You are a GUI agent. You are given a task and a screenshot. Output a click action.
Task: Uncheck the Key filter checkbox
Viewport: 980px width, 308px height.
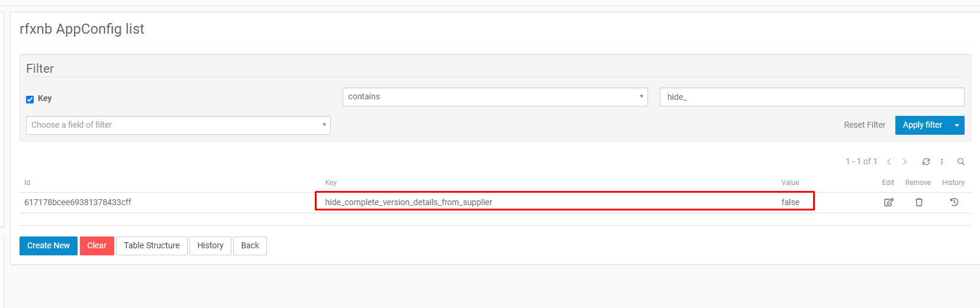30,99
